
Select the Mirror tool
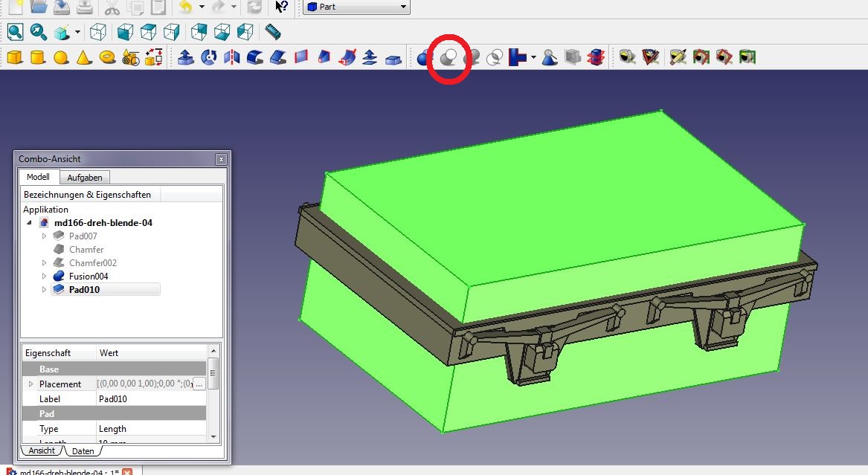click(232, 57)
